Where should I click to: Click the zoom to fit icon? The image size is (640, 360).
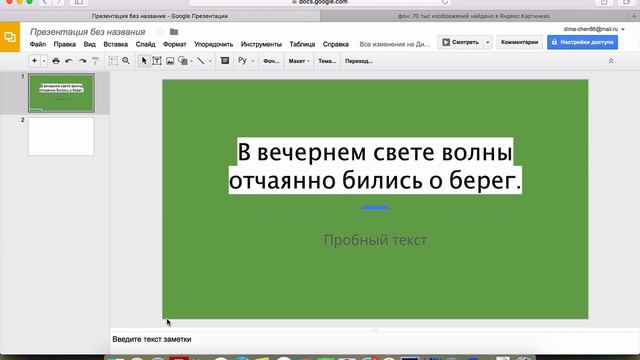pos(113,61)
